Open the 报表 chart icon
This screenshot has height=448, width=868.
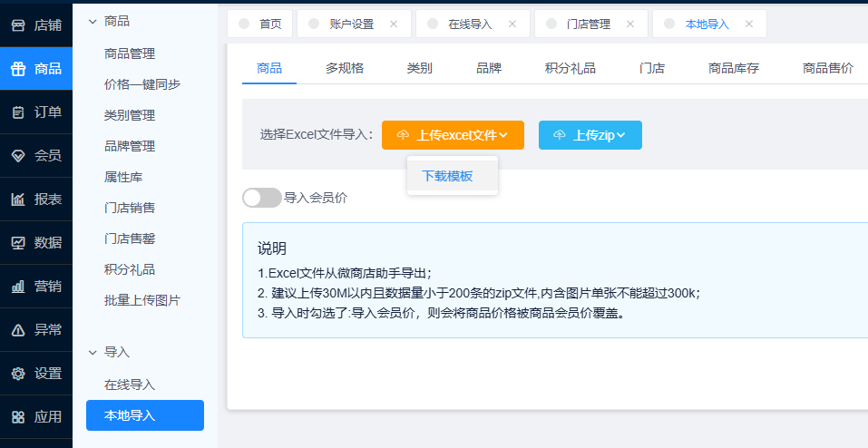pyautogui.click(x=18, y=200)
